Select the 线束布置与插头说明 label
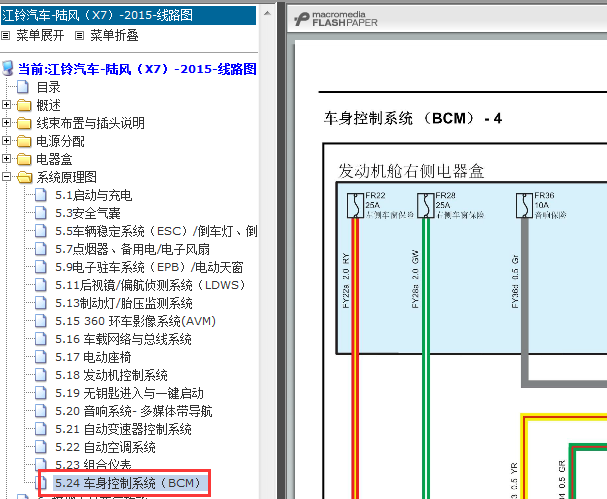The width and height of the screenshot is (607, 499). click(x=91, y=123)
